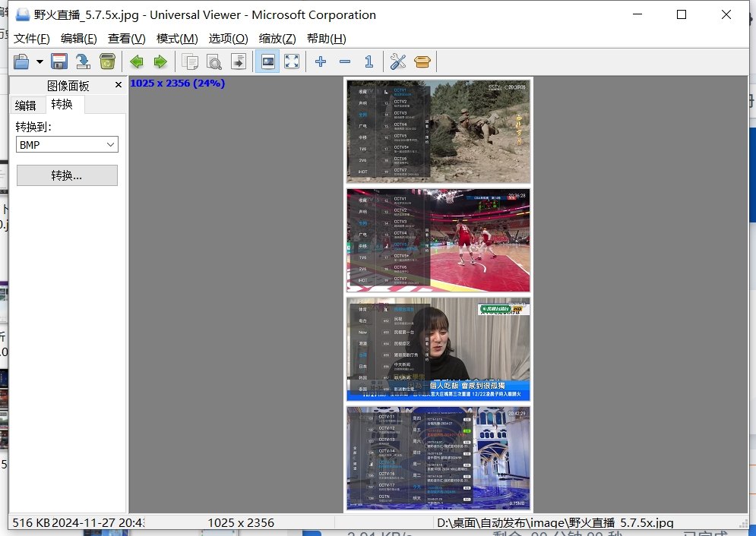Open the 转换到 BMP format dropdown
This screenshot has height=536, width=756.
click(x=67, y=144)
